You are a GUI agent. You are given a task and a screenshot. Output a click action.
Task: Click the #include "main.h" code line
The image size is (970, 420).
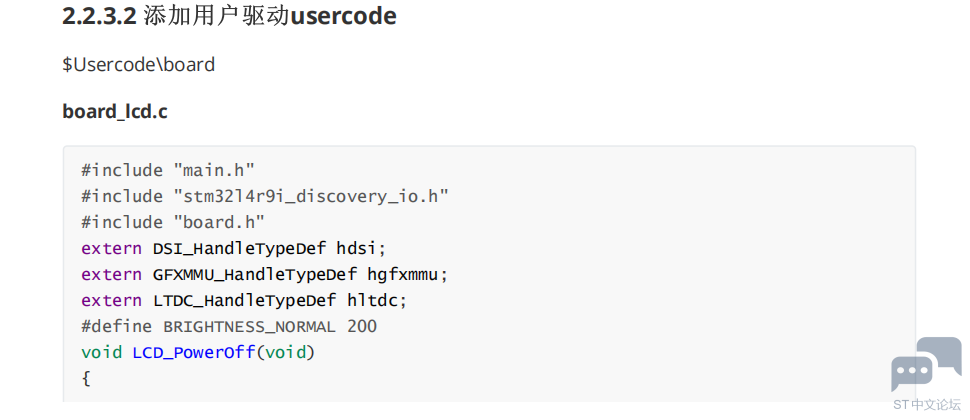(168, 170)
